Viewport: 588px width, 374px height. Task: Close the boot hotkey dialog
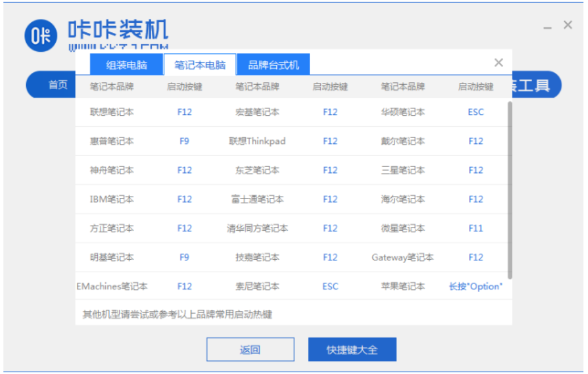click(498, 63)
